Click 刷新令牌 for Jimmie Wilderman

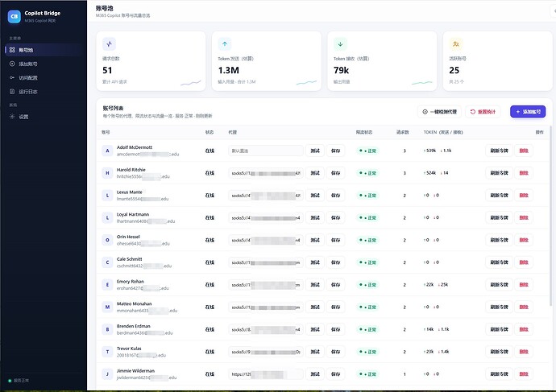(x=499, y=374)
